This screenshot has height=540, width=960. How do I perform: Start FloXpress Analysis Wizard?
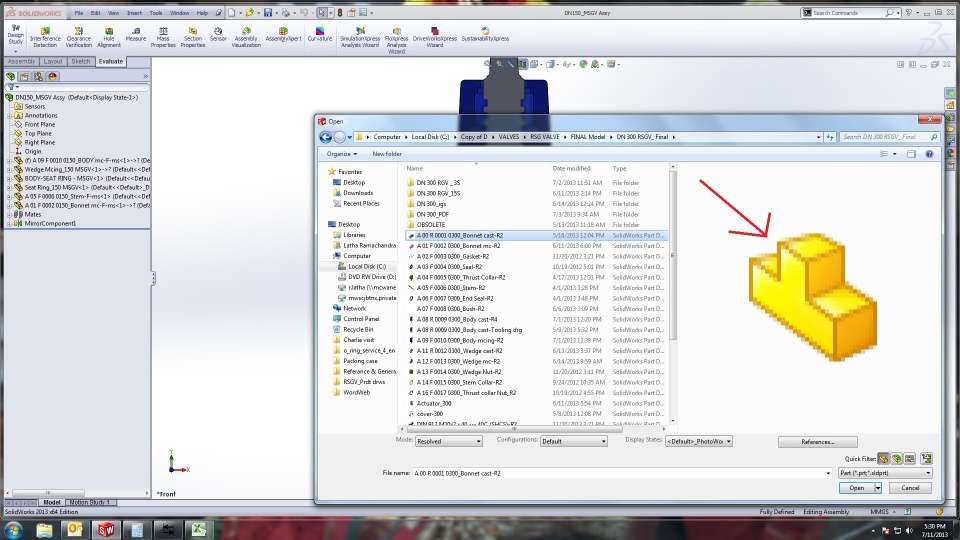(x=396, y=40)
